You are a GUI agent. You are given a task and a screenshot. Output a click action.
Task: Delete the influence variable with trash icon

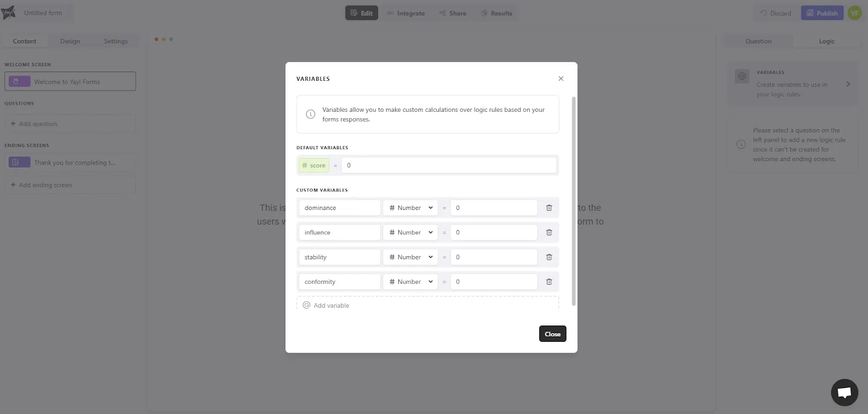pyautogui.click(x=549, y=232)
